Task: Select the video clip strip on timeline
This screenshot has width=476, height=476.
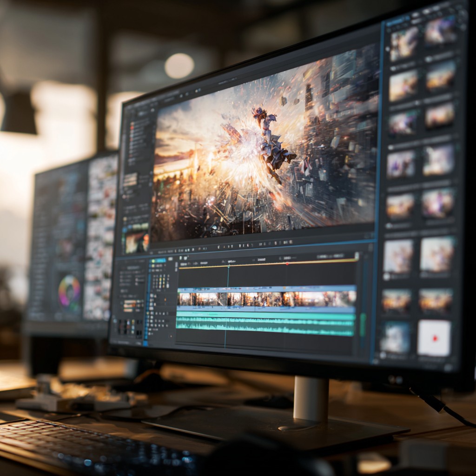Action: tap(266, 298)
